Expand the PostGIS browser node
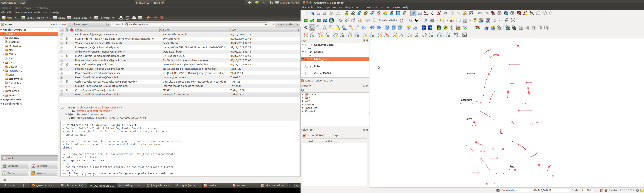 (303, 105)
